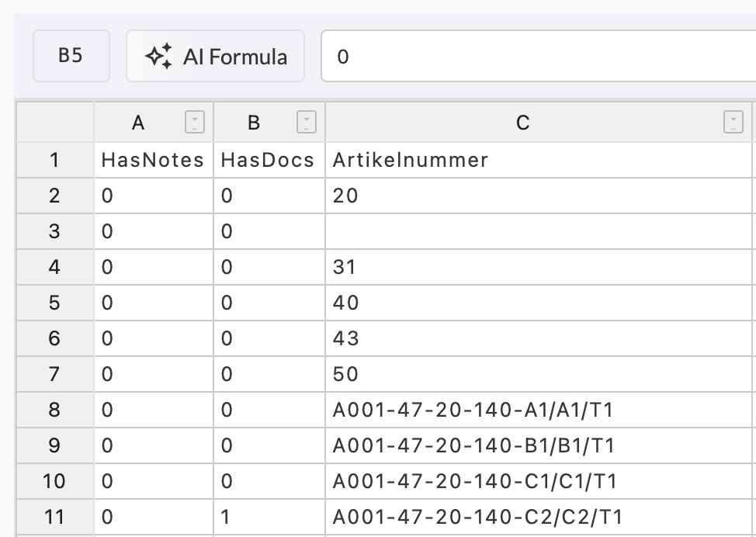The height and width of the screenshot is (537, 756).
Task: Click the Artikelnummer header cell
Action: pos(539,160)
